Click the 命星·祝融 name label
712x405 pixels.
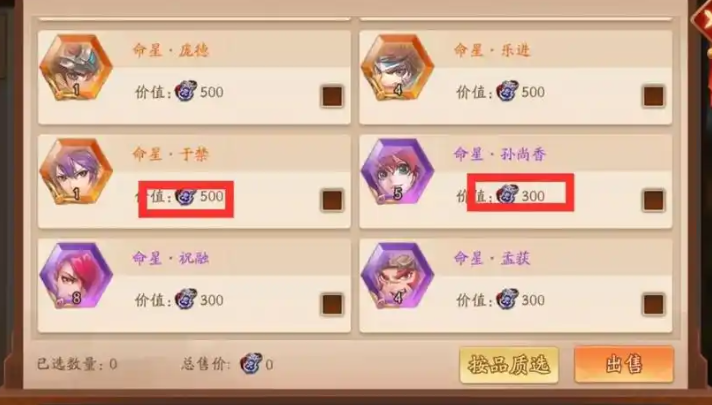(x=170, y=258)
